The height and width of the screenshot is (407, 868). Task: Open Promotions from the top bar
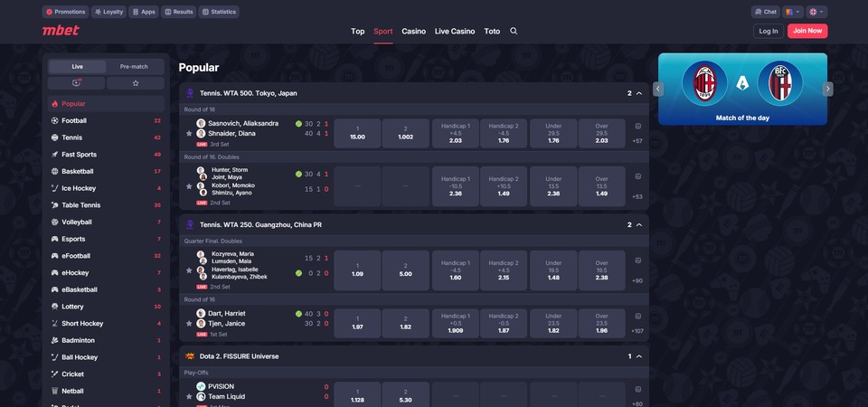[65, 12]
